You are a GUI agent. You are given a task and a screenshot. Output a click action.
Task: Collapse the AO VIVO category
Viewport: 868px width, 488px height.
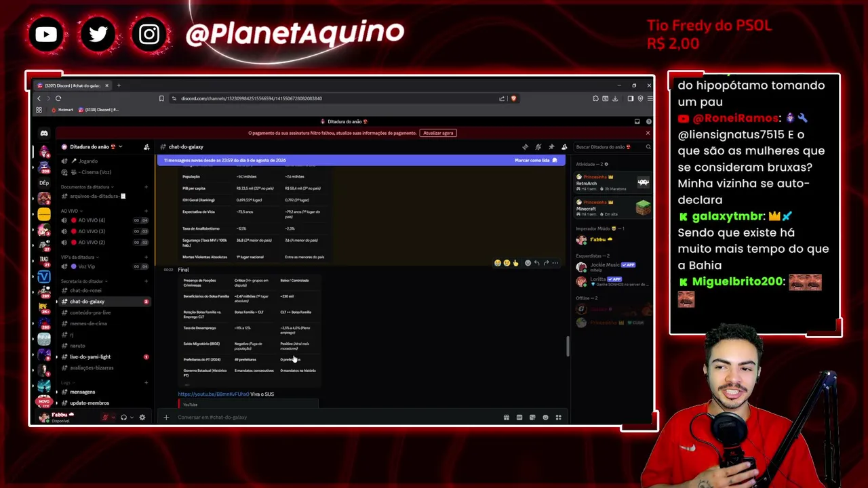pyautogui.click(x=71, y=211)
